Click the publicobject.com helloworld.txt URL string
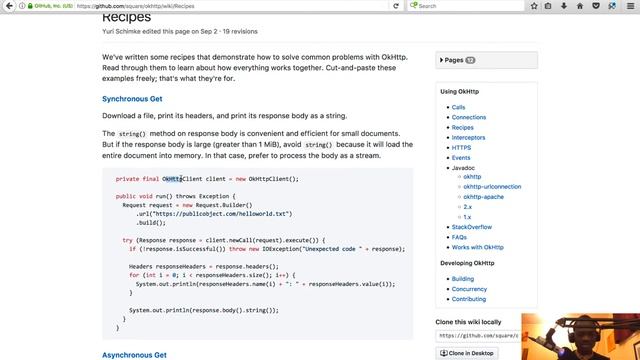This screenshot has width=640, height=360. tap(221, 214)
